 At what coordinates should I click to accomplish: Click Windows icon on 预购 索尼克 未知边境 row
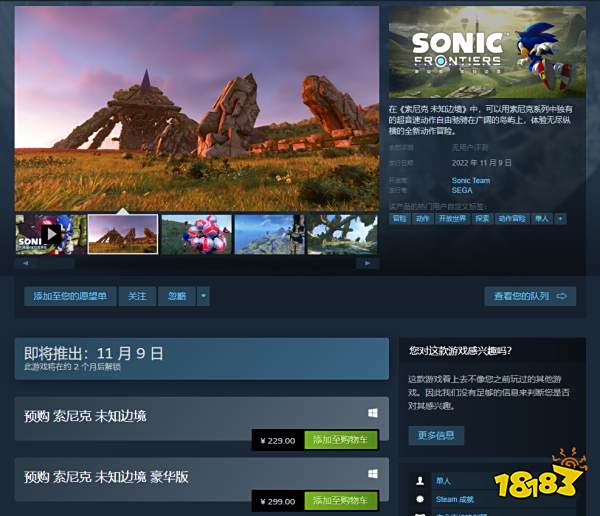pyautogui.click(x=373, y=413)
